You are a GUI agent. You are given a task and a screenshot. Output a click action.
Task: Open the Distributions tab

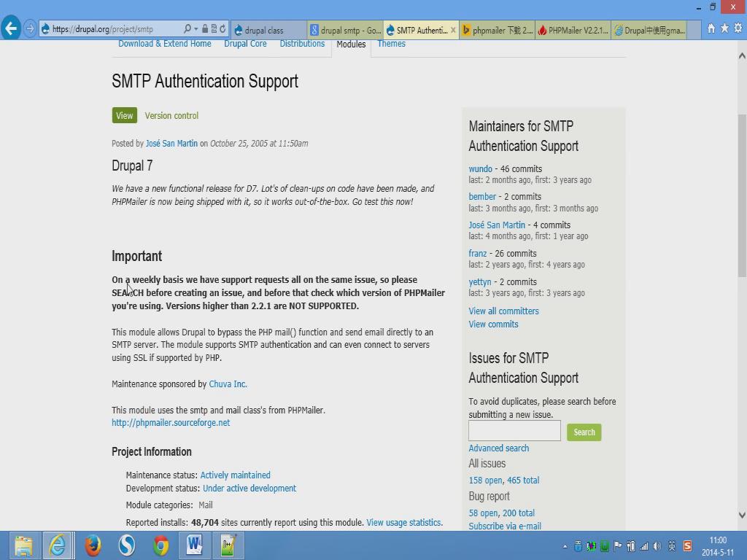coord(302,44)
